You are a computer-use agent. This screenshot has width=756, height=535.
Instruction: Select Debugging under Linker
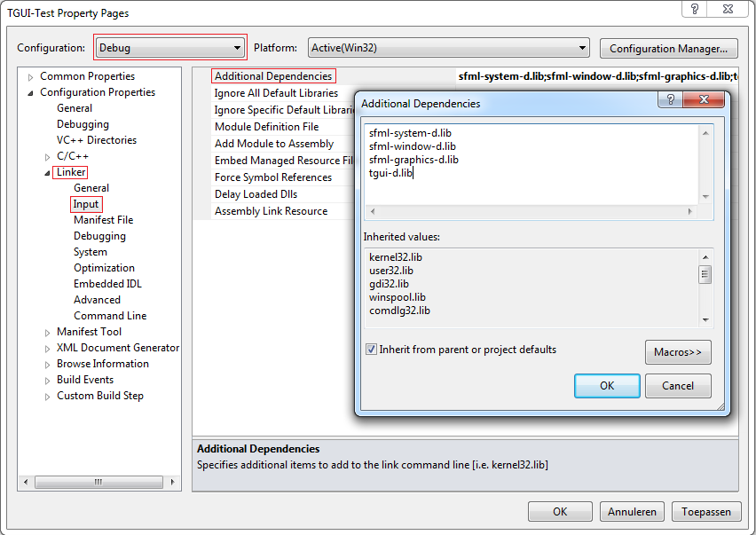coord(99,236)
